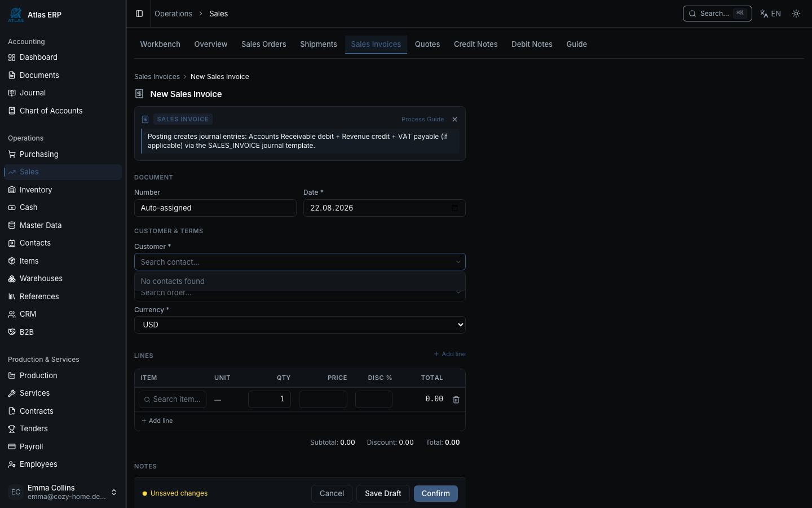Open Documents in the sidebar
Screen dimensions: 812x508
point(63,75)
